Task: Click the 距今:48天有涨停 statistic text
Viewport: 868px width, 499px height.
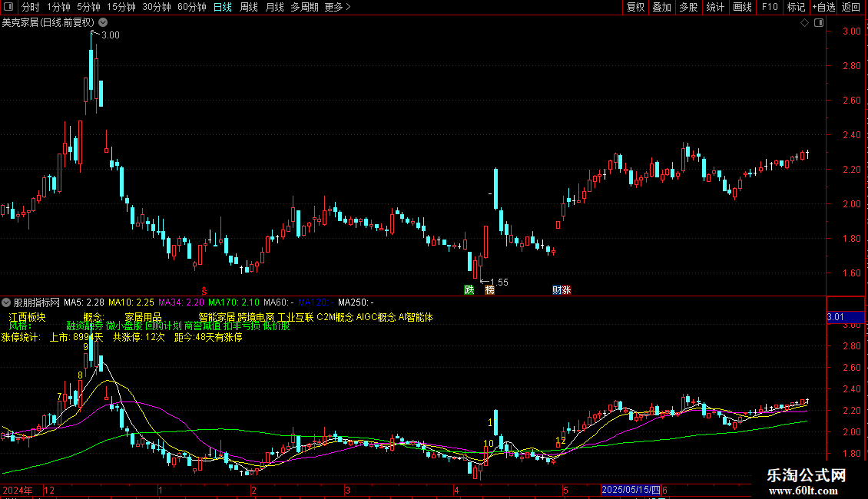Action: pyautogui.click(x=208, y=337)
